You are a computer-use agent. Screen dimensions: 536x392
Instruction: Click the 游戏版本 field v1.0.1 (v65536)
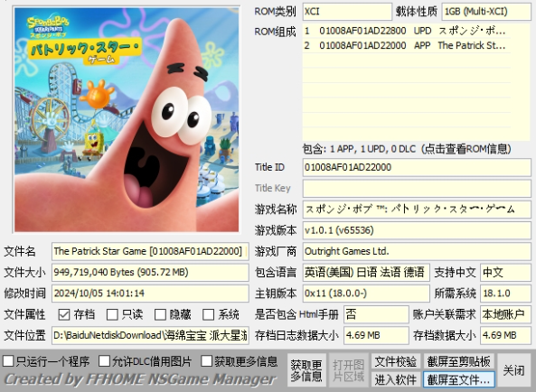pyautogui.click(x=417, y=230)
